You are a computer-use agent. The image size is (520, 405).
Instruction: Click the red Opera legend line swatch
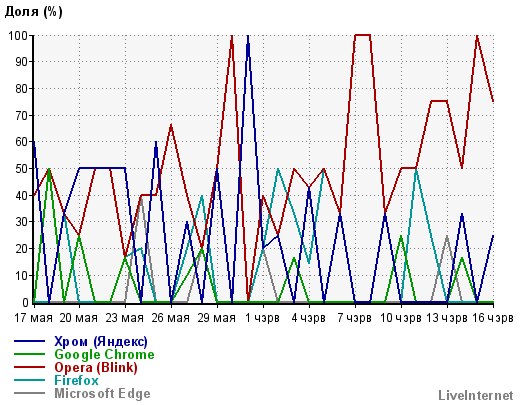pyautogui.click(x=29, y=367)
